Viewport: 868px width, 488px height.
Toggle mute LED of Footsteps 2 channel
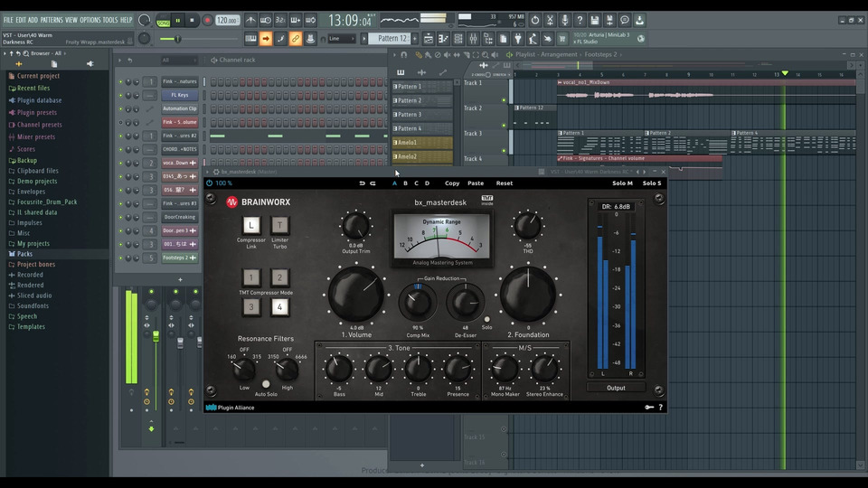120,258
